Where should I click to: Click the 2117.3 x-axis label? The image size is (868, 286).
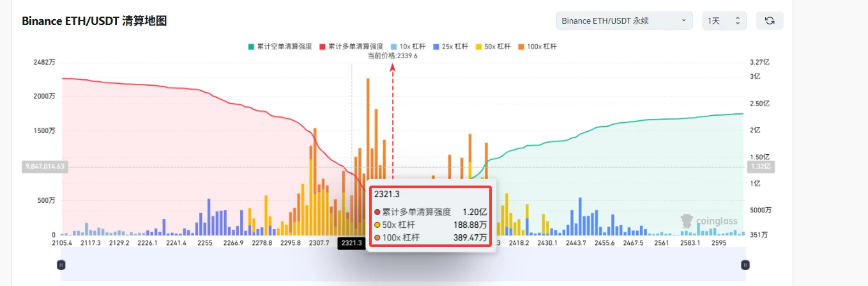[91, 243]
